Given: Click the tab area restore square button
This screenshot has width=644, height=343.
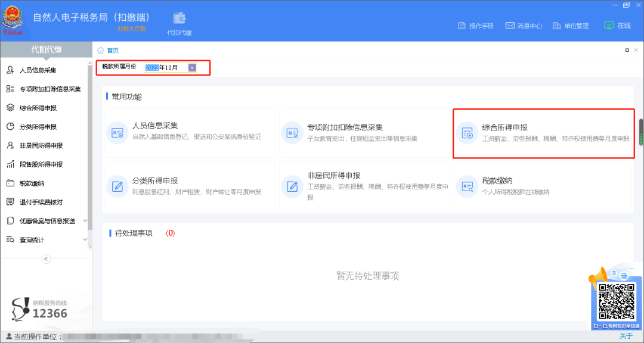Looking at the screenshot, I should (x=627, y=50).
